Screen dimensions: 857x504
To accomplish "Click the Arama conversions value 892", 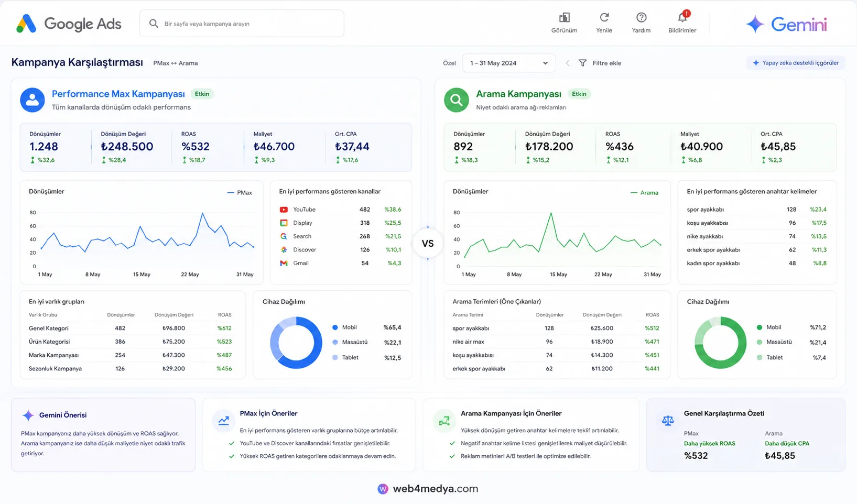I will tap(463, 147).
